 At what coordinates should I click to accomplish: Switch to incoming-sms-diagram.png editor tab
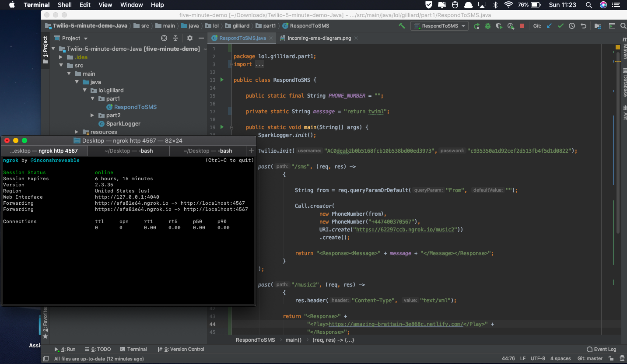tap(319, 38)
